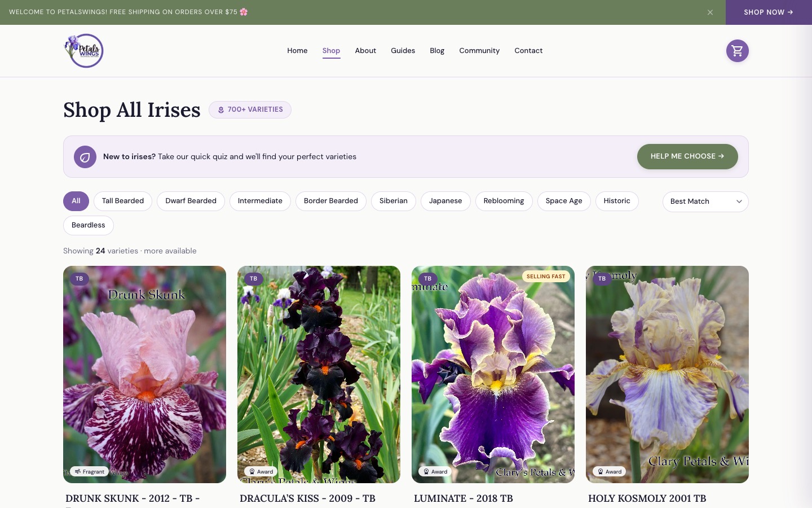Go to the Blog page
The width and height of the screenshot is (812, 508).
[x=437, y=50]
